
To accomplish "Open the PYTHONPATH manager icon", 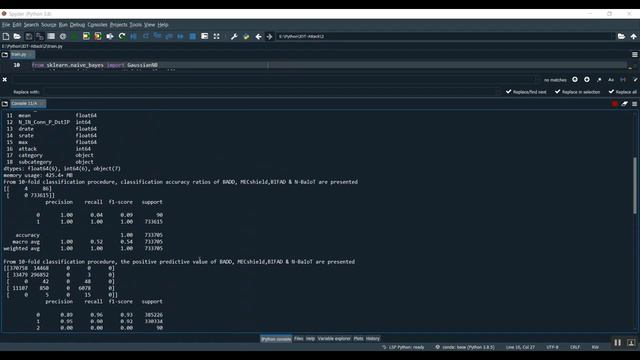I will [x=246, y=36].
